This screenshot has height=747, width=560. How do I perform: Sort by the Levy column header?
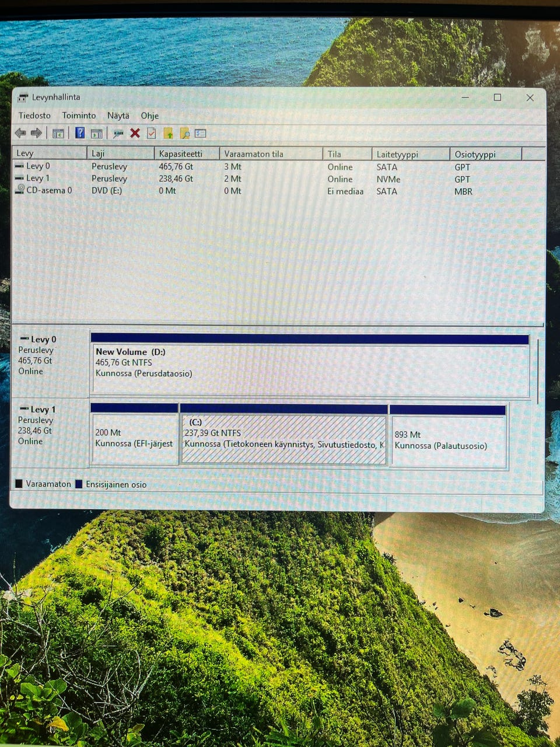coord(50,153)
